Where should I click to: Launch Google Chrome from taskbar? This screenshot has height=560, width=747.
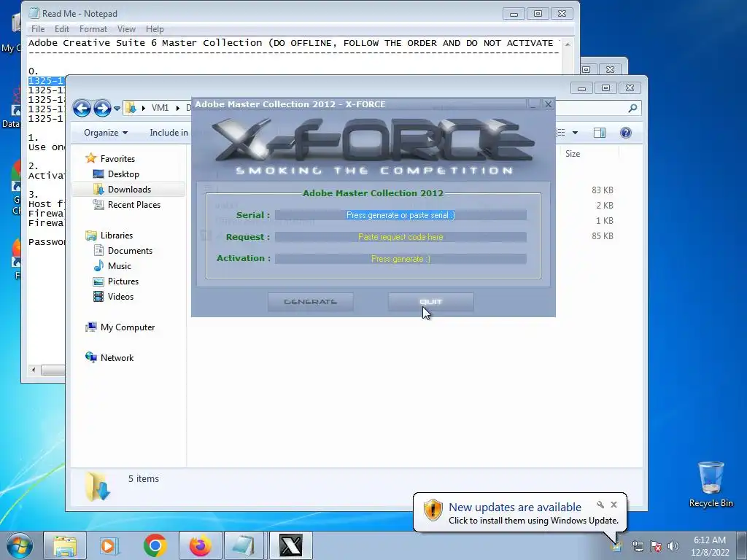(x=155, y=545)
